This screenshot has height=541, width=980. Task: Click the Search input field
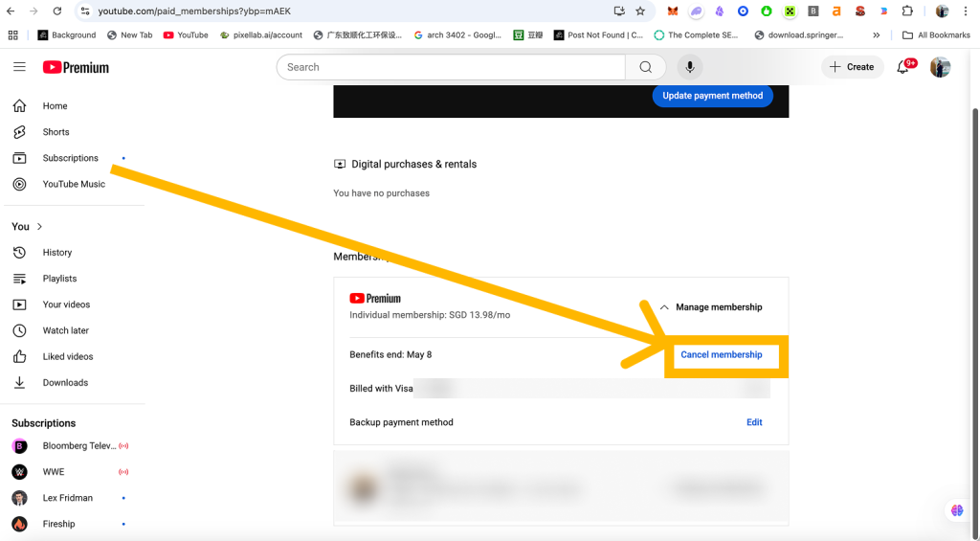coord(451,67)
